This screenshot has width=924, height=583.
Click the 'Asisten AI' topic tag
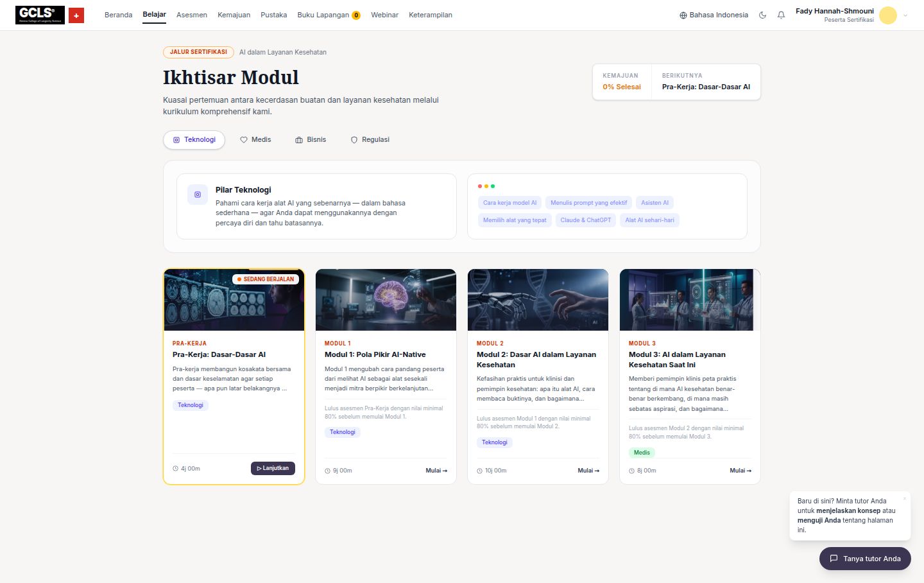(x=654, y=203)
